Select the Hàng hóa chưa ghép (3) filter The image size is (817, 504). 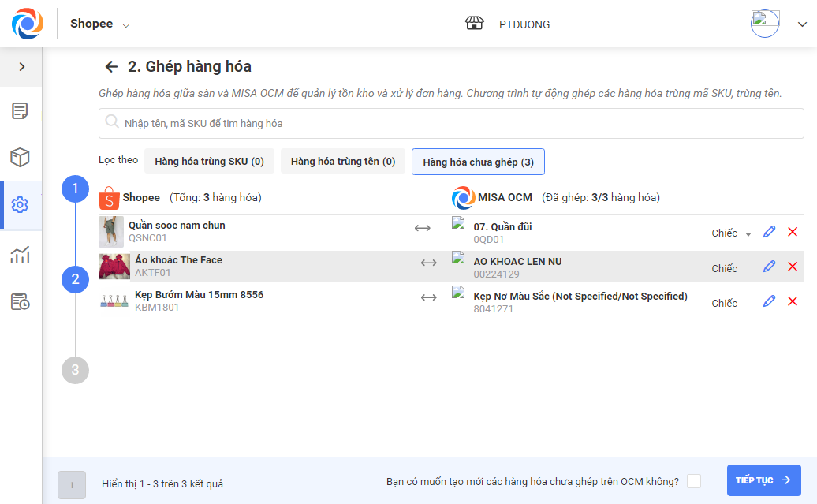click(x=478, y=162)
